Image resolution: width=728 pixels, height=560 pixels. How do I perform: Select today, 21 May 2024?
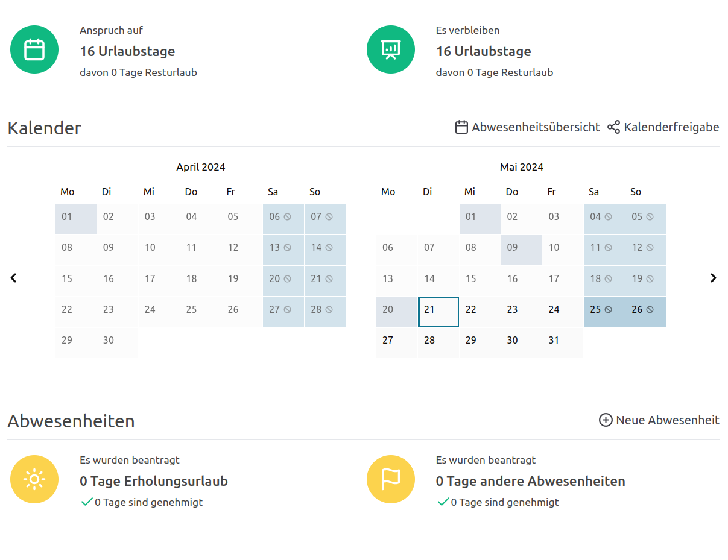point(438,312)
